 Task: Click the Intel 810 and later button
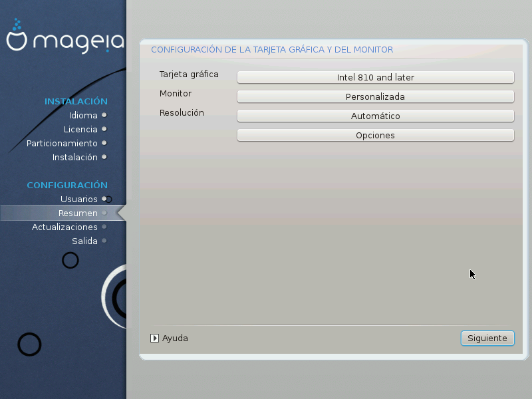coord(376,77)
